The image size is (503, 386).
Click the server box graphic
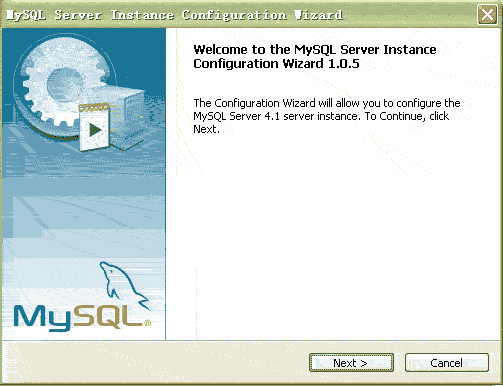pos(128,117)
